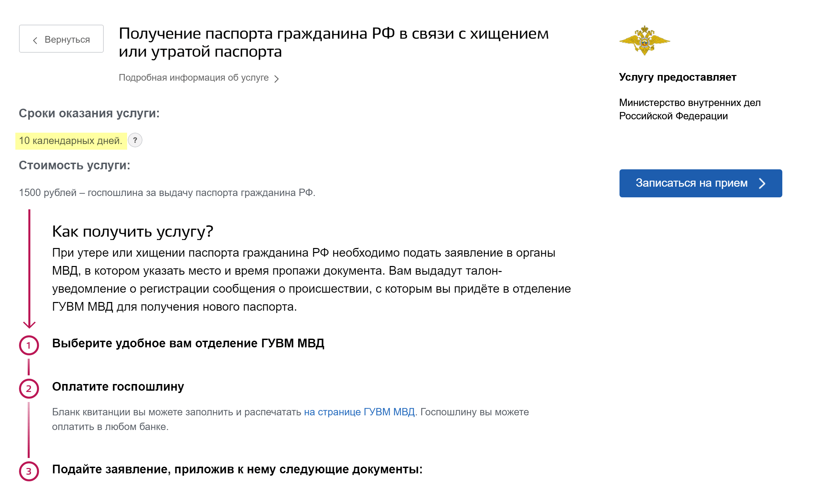
Task: Open Подробная информация об услуге link
Action: [193, 78]
